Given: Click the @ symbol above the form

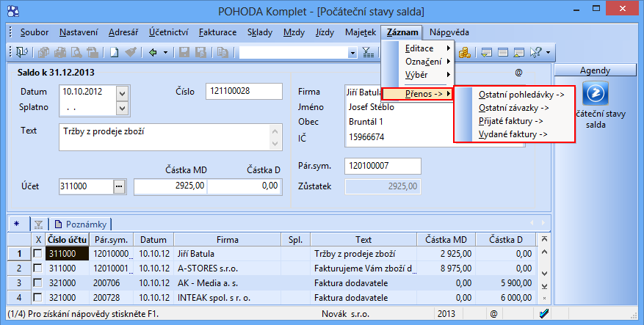Looking at the screenshot, I should (x=518, y=73).
